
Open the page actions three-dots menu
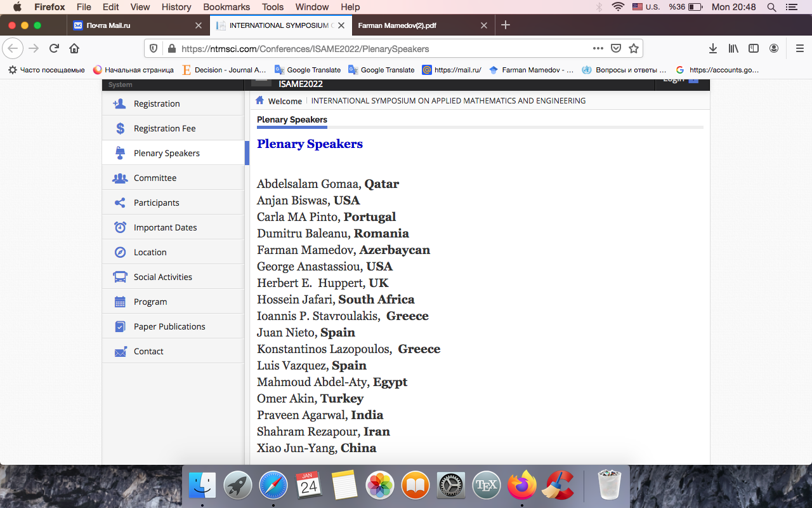pyautogui.click(x=598, y=49)
